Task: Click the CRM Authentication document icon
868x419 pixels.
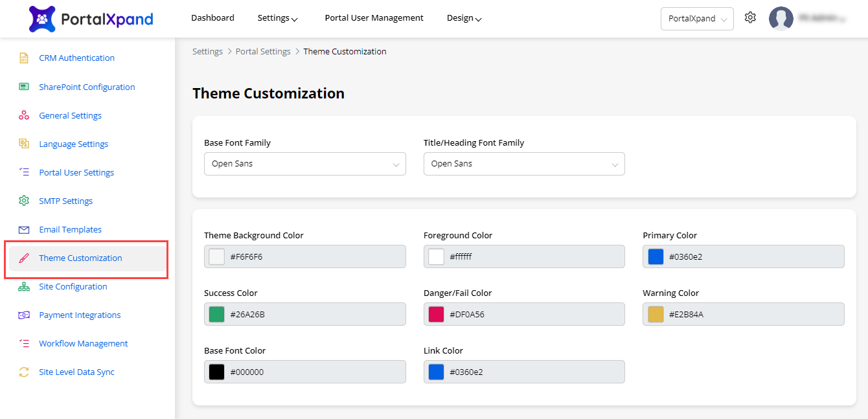Action: [24, 58]
